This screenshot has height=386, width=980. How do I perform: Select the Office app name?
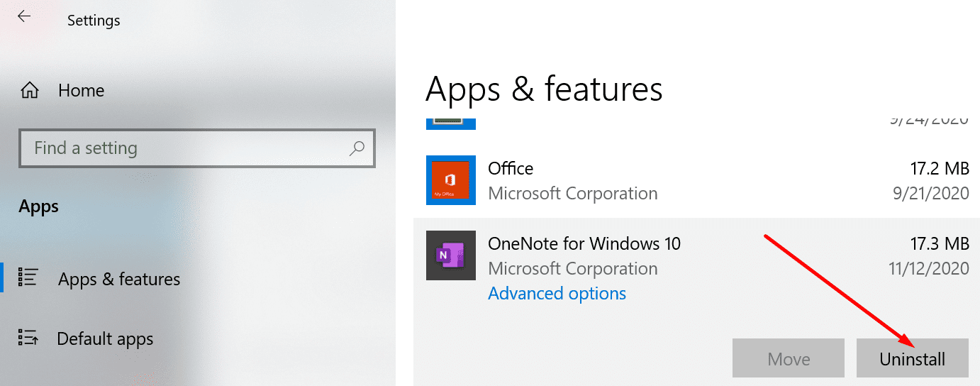click(511, 168)
